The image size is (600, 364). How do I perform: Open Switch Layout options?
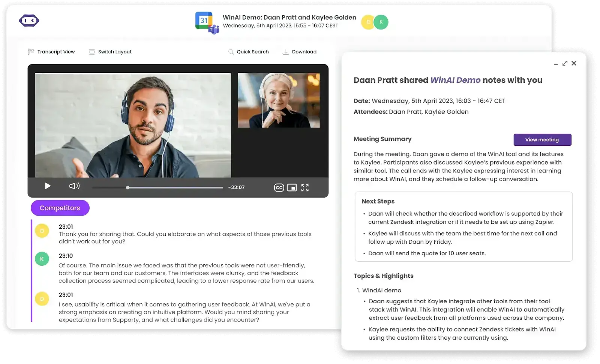coord(110,51)
